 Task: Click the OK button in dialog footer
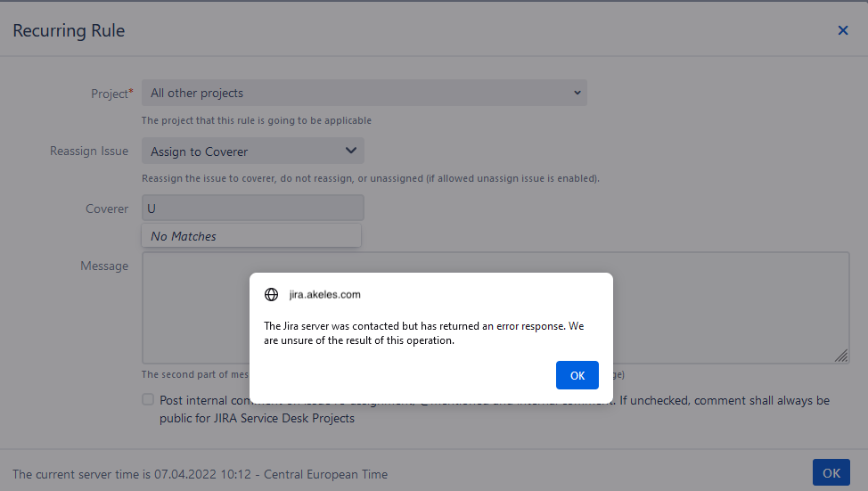[831, 473]
